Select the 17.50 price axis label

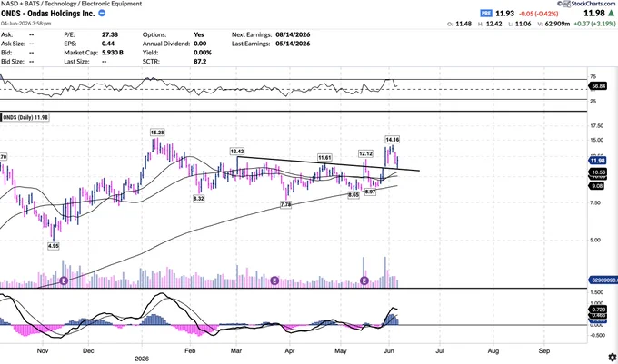(x=597, y=126)
